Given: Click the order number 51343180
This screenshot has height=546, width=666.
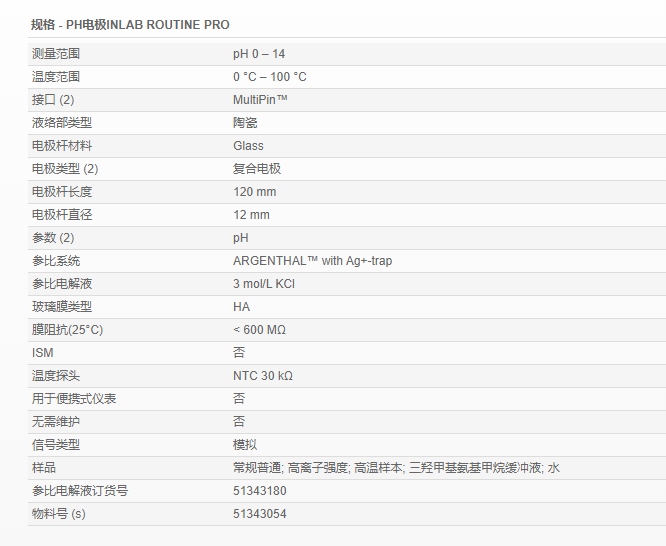Looking at the screenshot, I should click(x=259, y=491).
